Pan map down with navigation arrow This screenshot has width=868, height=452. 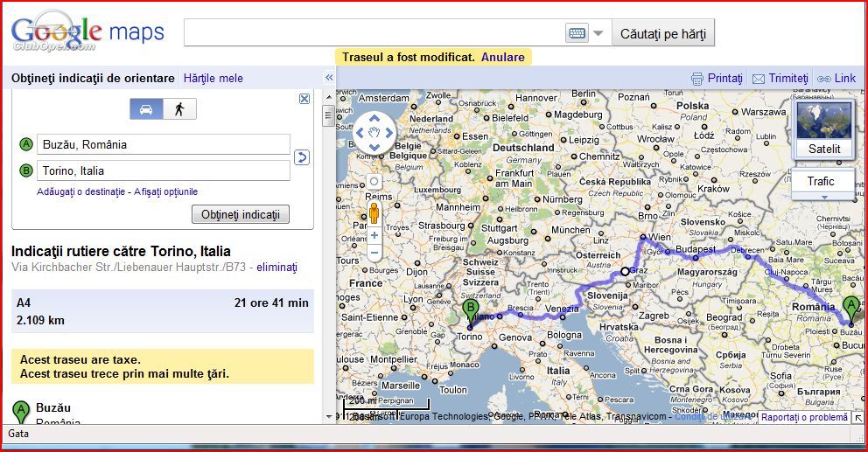[x=374, y=147]
